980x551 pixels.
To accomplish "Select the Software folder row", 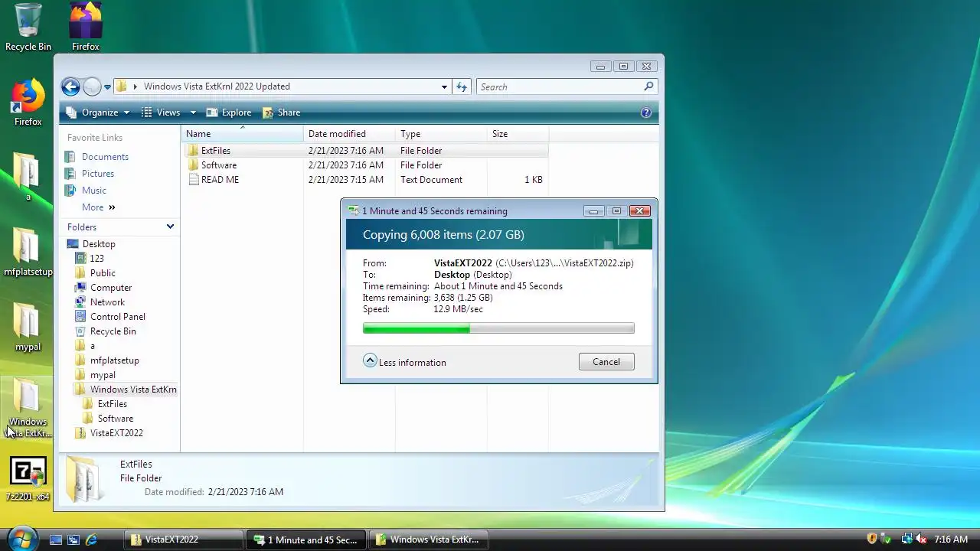I will point(365,165).
